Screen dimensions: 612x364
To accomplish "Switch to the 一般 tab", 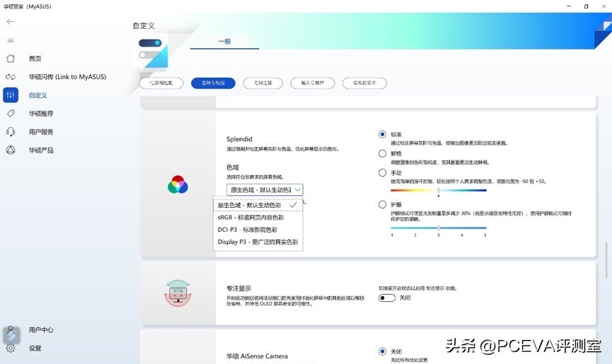I will click(224, 41).
